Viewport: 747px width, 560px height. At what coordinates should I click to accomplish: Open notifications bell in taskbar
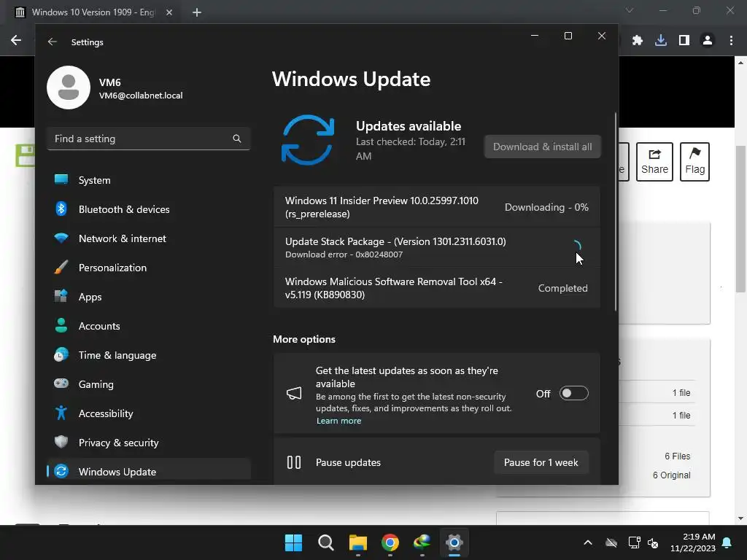pyautogui.click(x=727, y=542)
